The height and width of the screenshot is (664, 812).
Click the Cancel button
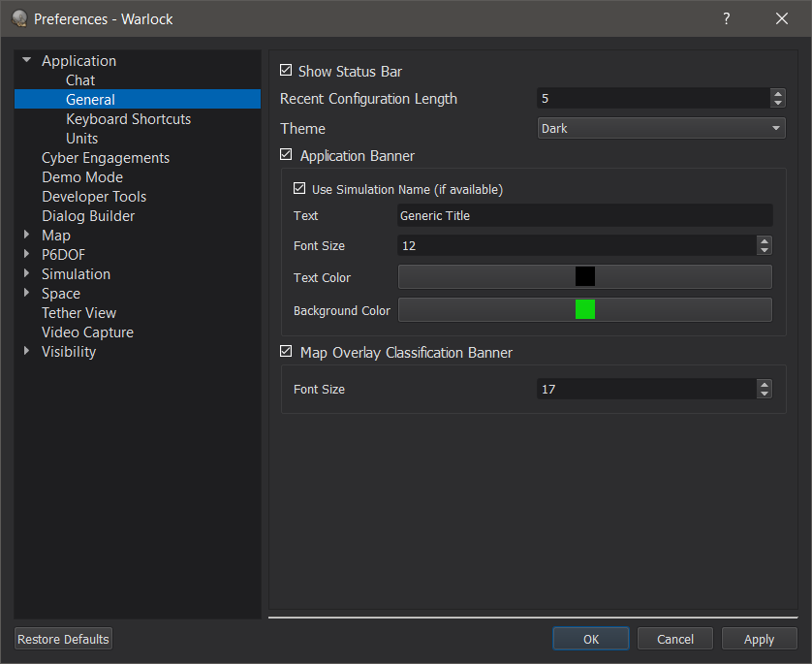point(674,639)
